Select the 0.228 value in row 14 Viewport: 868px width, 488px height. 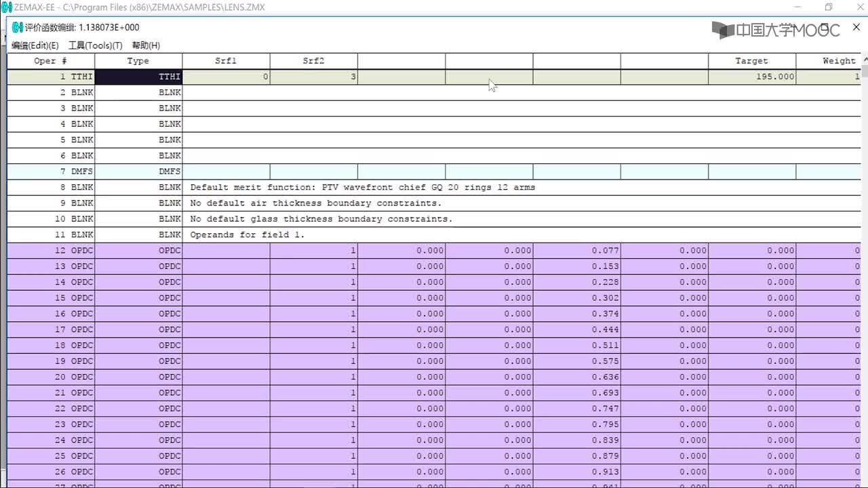[x=576, y=282]
